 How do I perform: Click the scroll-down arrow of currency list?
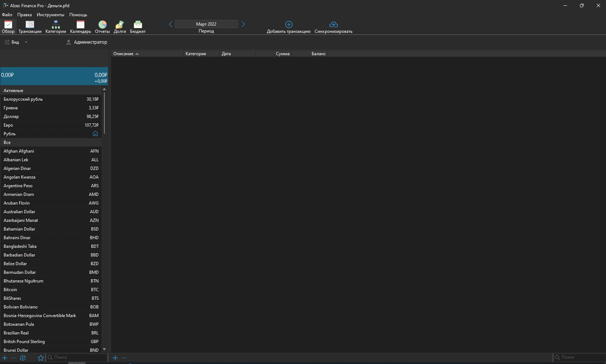point(104,349)
